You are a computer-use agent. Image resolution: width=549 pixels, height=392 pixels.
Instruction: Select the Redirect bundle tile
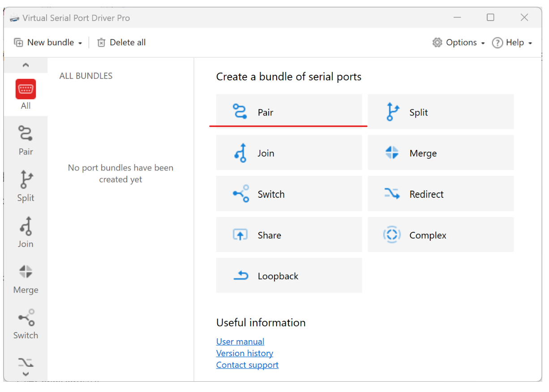click(441, 194)
